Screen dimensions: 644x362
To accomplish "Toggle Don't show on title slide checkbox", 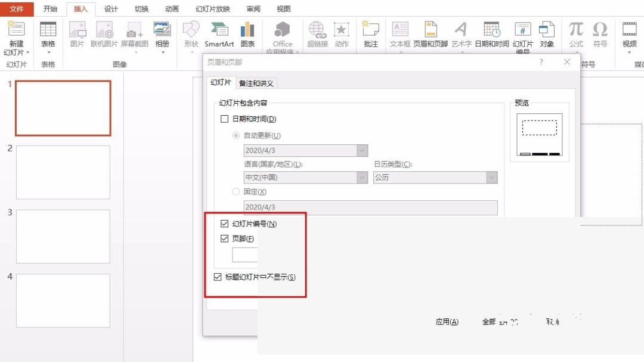I will (x=218, y=277).
